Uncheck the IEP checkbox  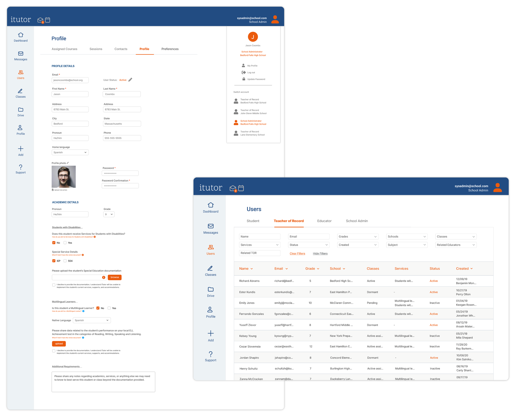tap(54, 261)
